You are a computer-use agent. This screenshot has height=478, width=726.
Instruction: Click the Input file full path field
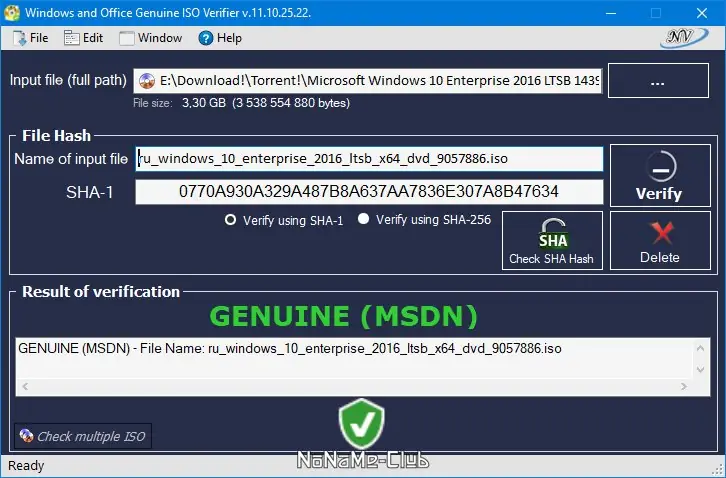pyautogui.click(x=368, y=81)
